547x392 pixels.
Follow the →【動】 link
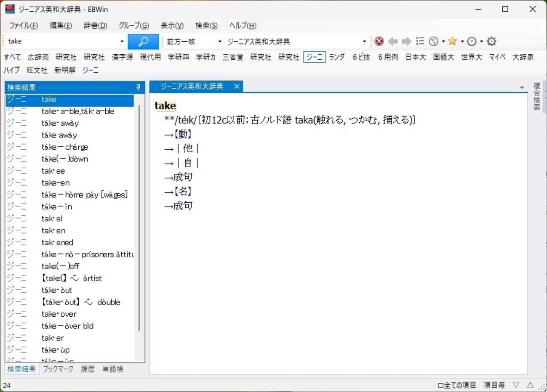point(178,134)
